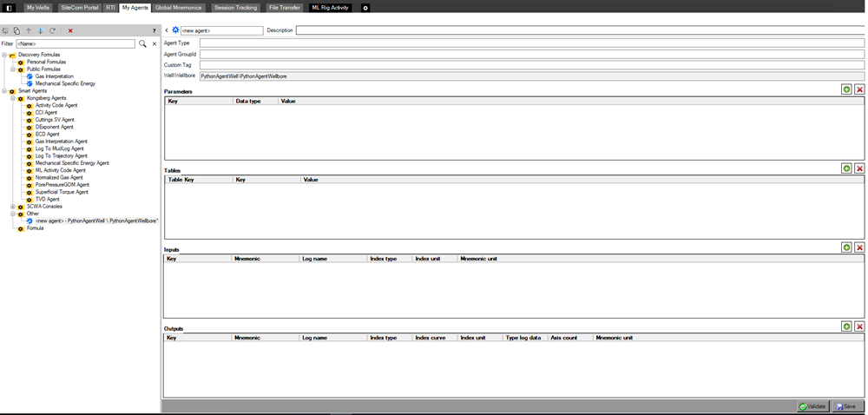The image size is (868, 415).
Task: Click the panel toggle icon at top-left corner
Action: [9, 8]
